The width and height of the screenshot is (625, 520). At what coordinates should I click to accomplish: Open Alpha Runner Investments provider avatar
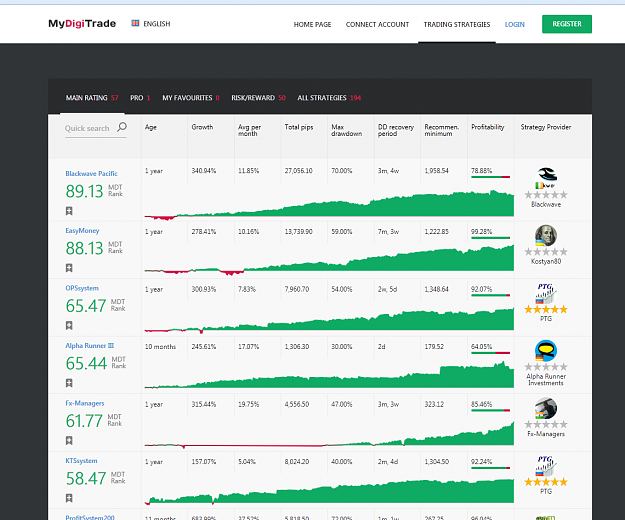(x=546, y=351)
